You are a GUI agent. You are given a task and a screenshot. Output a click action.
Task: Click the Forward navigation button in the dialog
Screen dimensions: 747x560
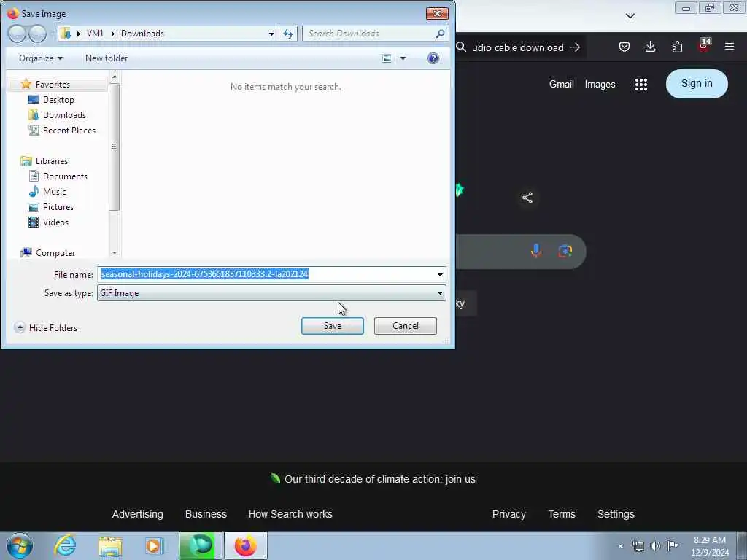[37, 34]
